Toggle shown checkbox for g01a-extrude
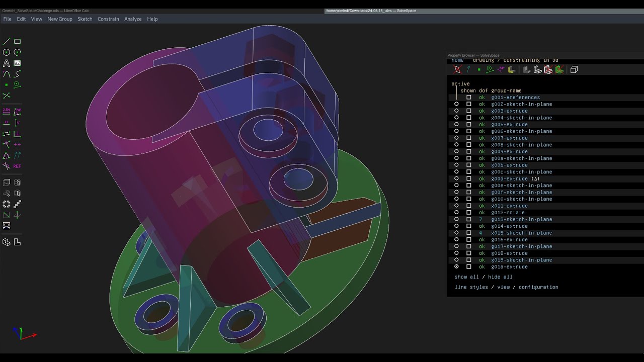 [x=468, y=267]
